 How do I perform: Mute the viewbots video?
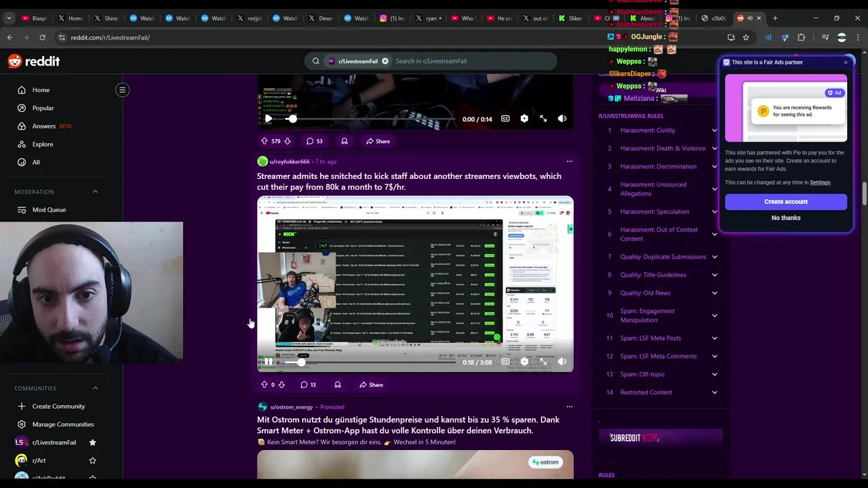[x=562, y=362]
